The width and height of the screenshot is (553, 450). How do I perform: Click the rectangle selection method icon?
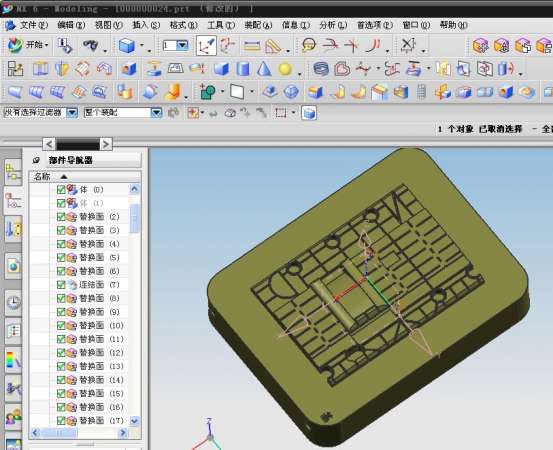[x=281, y=113]
